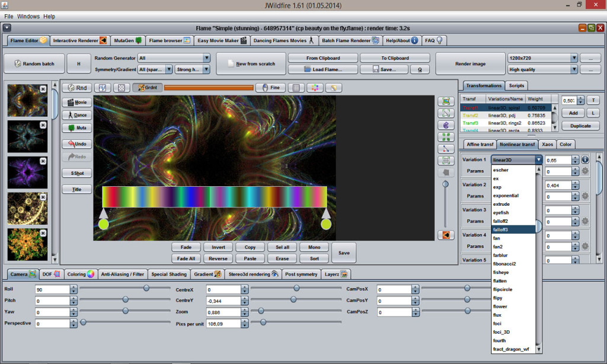Increase the Variation 1 amount spinner

tap(575, 158)
